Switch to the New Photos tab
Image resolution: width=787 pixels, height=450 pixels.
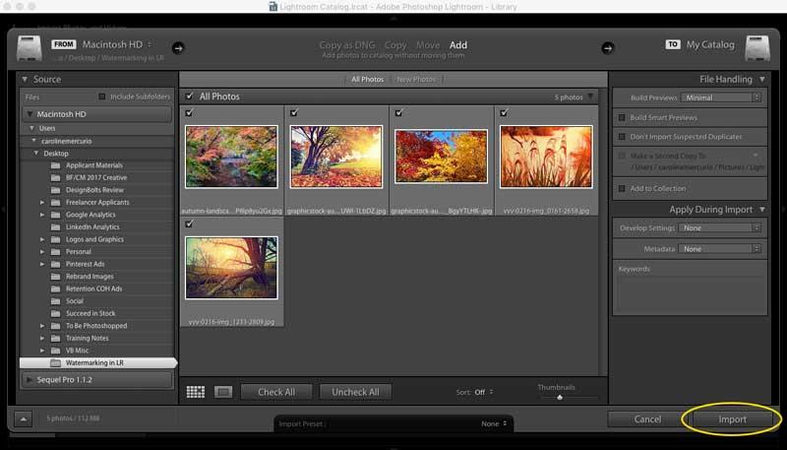point(416,79)
